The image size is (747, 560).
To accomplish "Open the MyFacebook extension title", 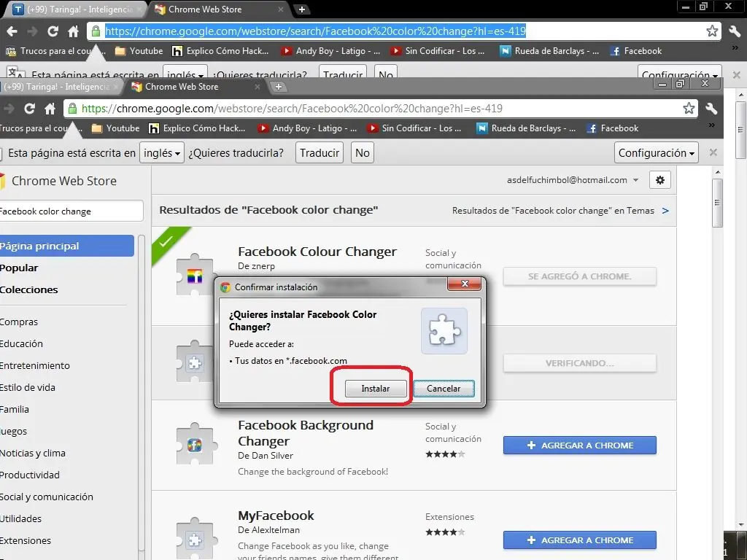I will pos(276,516).
